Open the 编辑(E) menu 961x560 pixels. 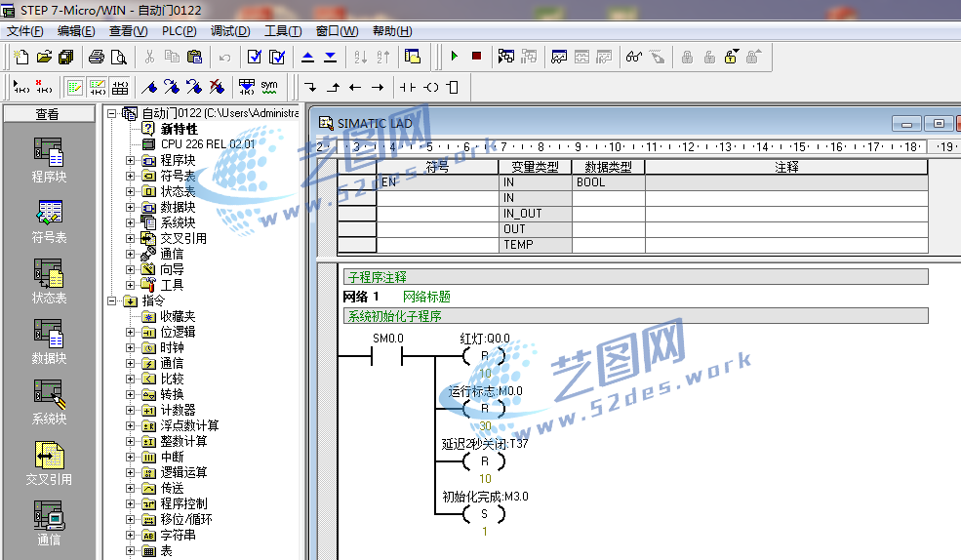click(76, 30)
